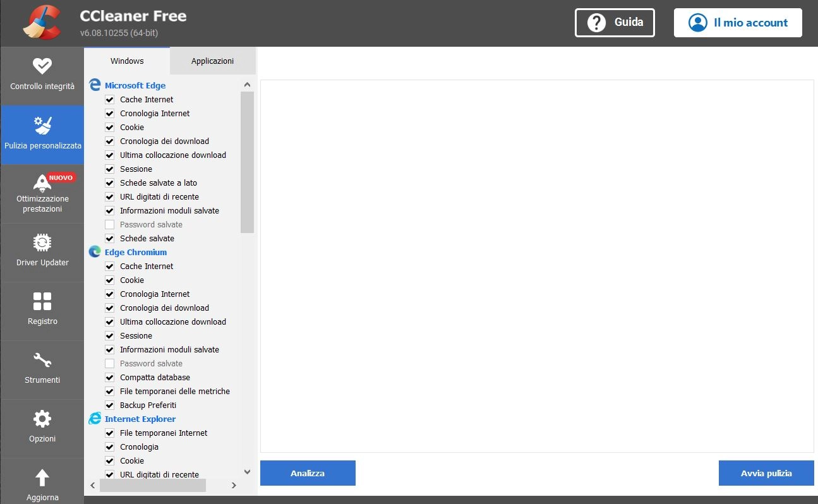This screenshot has height=504, width=818.
Task: Click Sessione under Edge Chromium
Action: tap(136, 335)
